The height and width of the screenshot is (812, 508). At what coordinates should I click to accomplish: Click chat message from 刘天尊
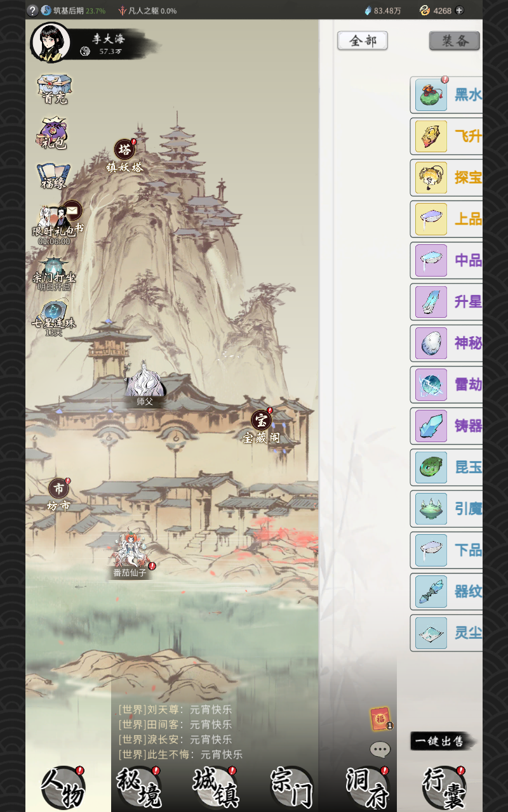coord(175,709)
